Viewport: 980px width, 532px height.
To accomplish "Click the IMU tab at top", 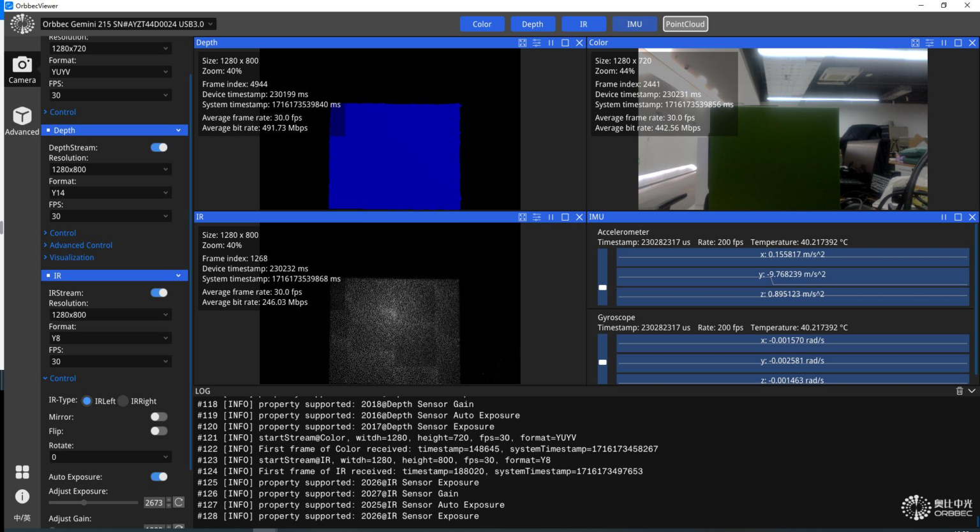I will point(634,24).
